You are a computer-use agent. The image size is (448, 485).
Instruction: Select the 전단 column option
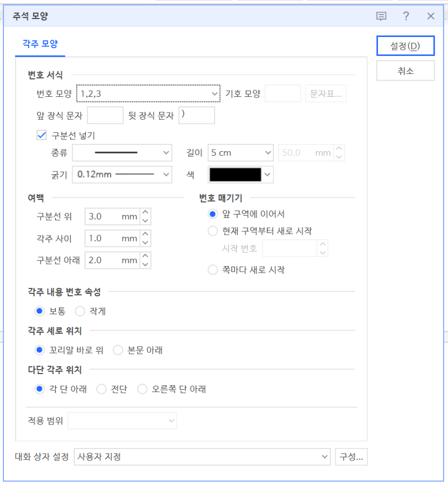coord(101,389)
